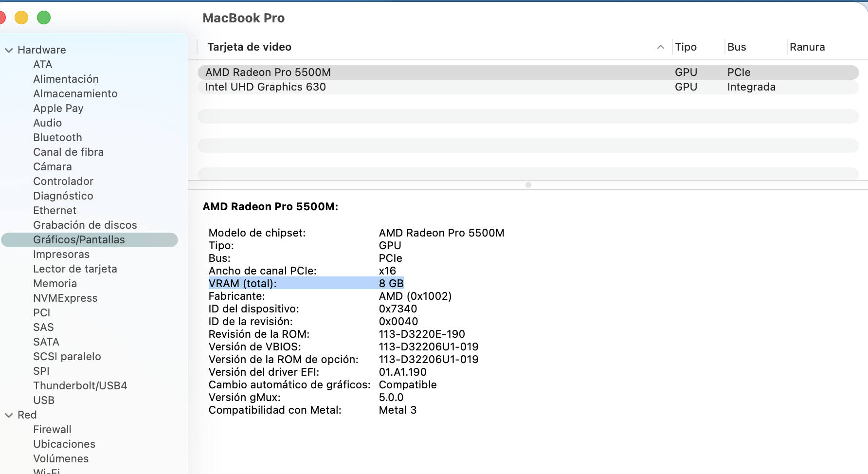Zoom the window with green button
Image resolution: width=868 pixels, height=474 pixels.
(x=44, y=18)
